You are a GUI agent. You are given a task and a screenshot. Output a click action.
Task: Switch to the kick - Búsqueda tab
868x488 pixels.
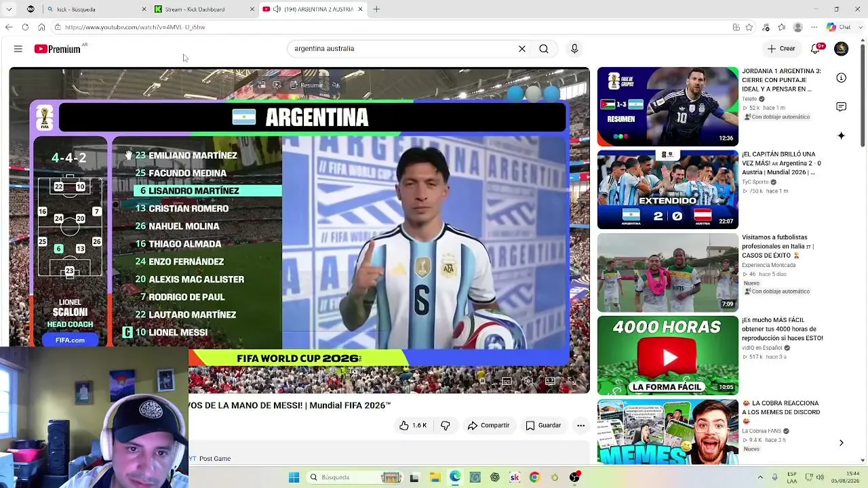[x=95, y=9]
